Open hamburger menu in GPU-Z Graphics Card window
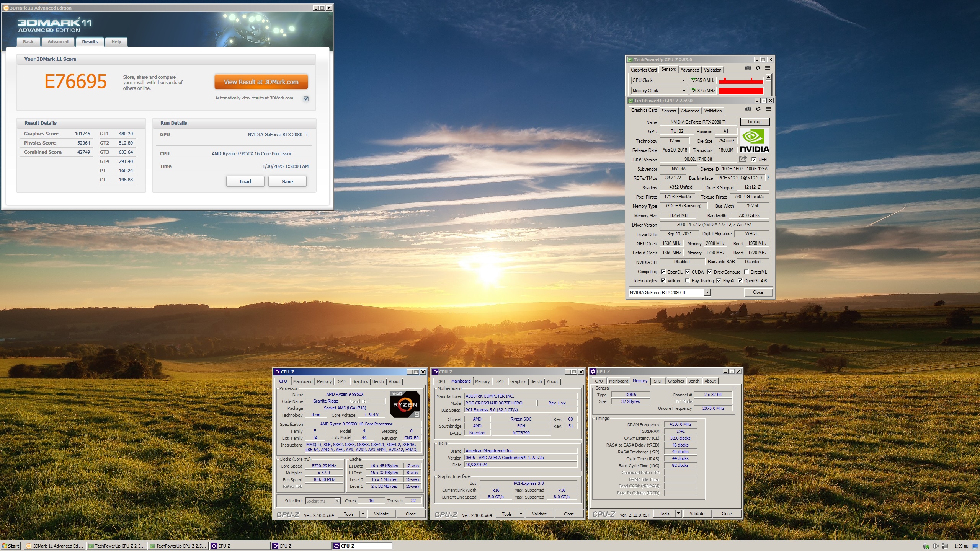Screen dimensions: 980x551 click(768, 109)
